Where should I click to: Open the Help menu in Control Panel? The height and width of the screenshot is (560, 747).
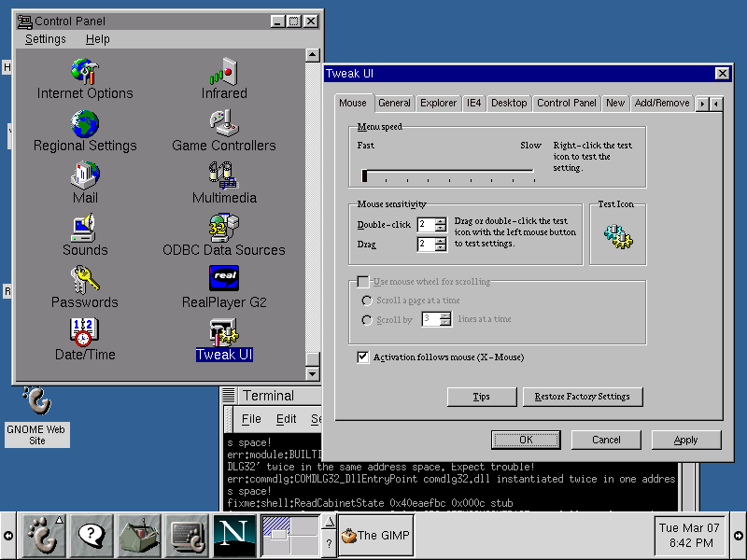pos(98,39)
